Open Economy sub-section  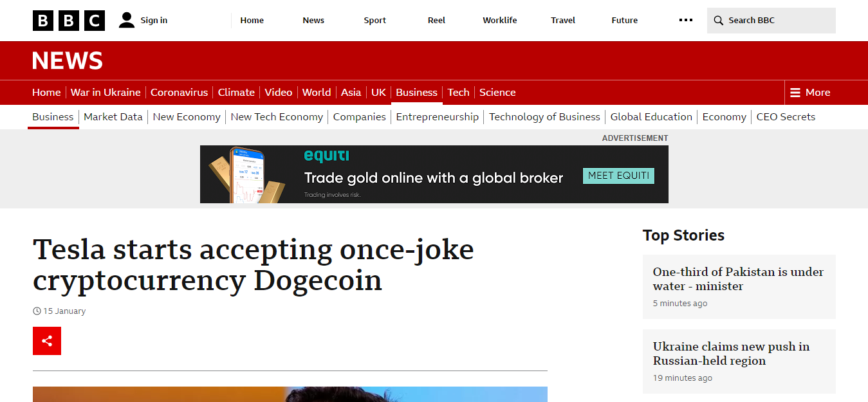tap(725, 117)
